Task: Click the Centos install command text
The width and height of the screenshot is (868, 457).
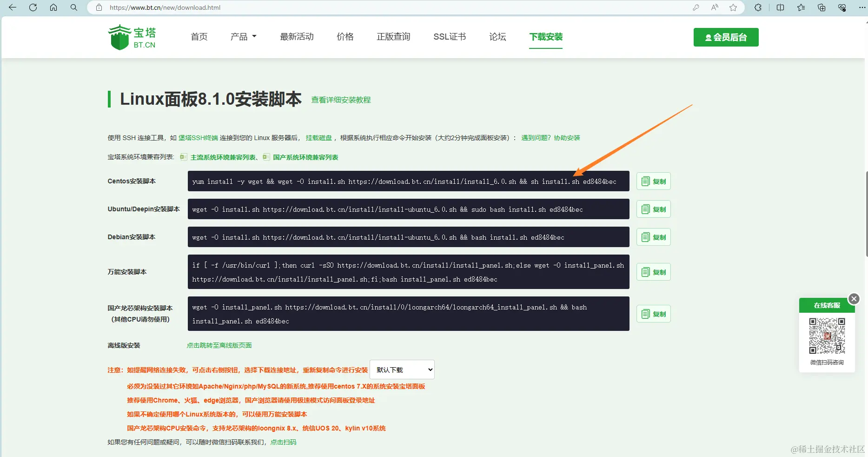Action: point(404,181)
